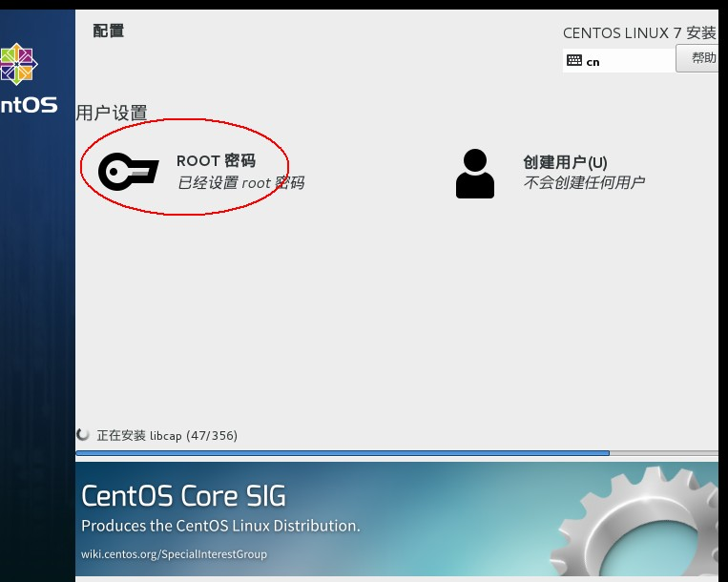728x582 pixels.
Task: Click the CentOS Core SIG banner heading
Action: tap(184, 496)
